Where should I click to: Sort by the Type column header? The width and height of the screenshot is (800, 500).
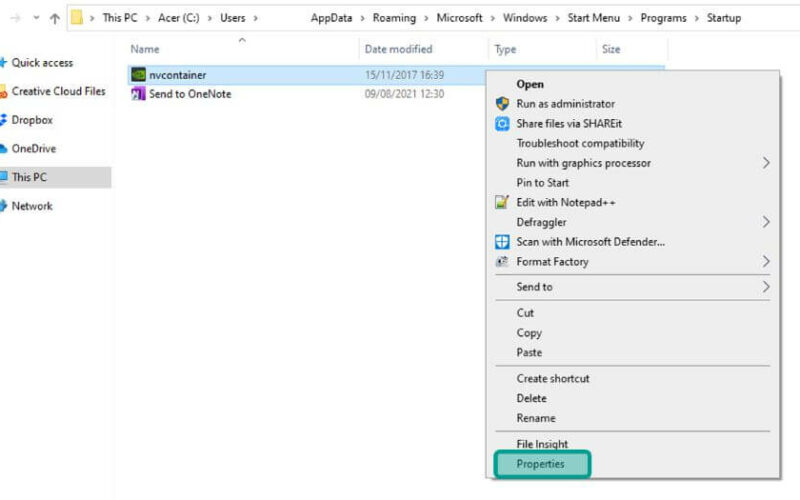click(x=505, y=49)
